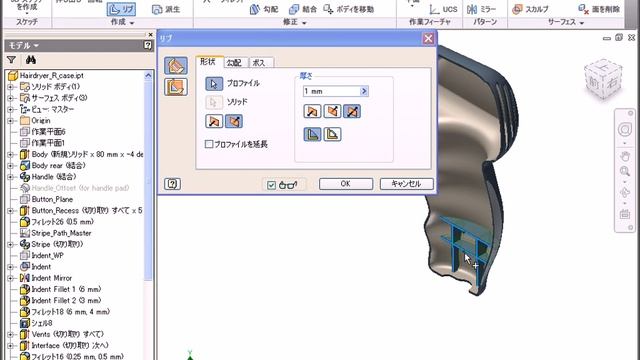Image resolution: width=640 pixels, height=360 pixels.
Task: Choose the ボディを移動 ribbon tool
Action: click(x=348, y=9)
